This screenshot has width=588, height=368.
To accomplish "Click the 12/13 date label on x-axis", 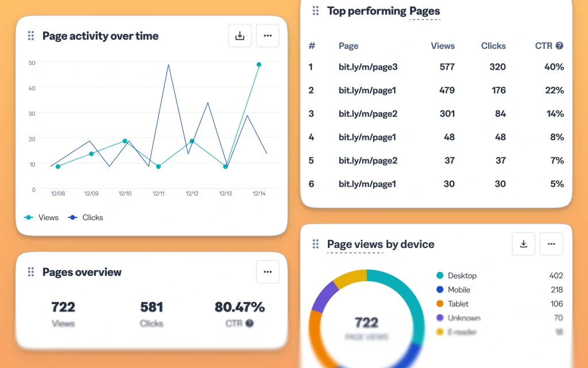I will coord(225,193).
